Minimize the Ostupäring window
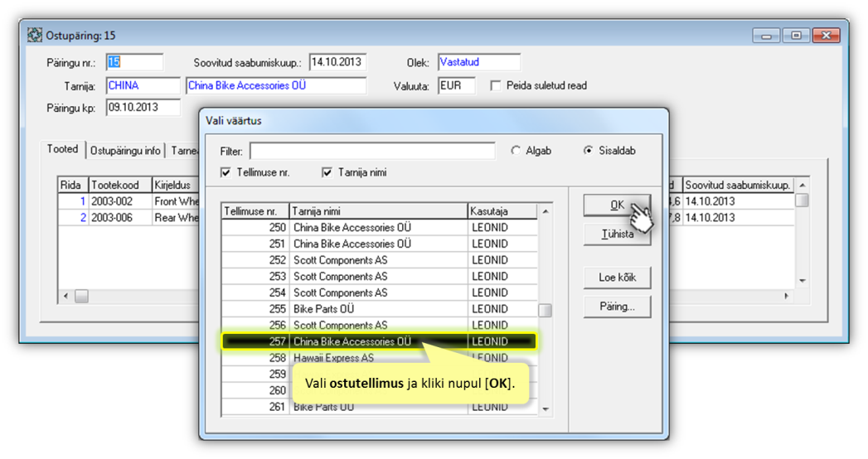868x459 pixels. 767,36
